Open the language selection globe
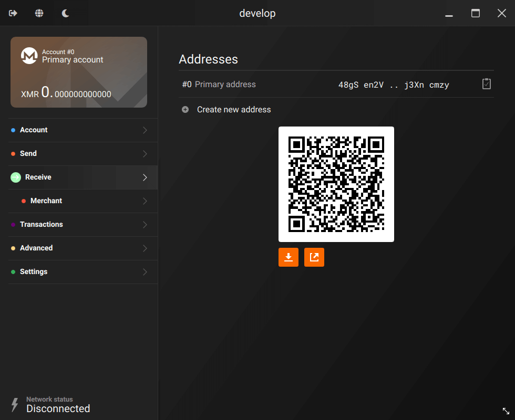The height and width of the screenshot is (420, 515). 39,13
